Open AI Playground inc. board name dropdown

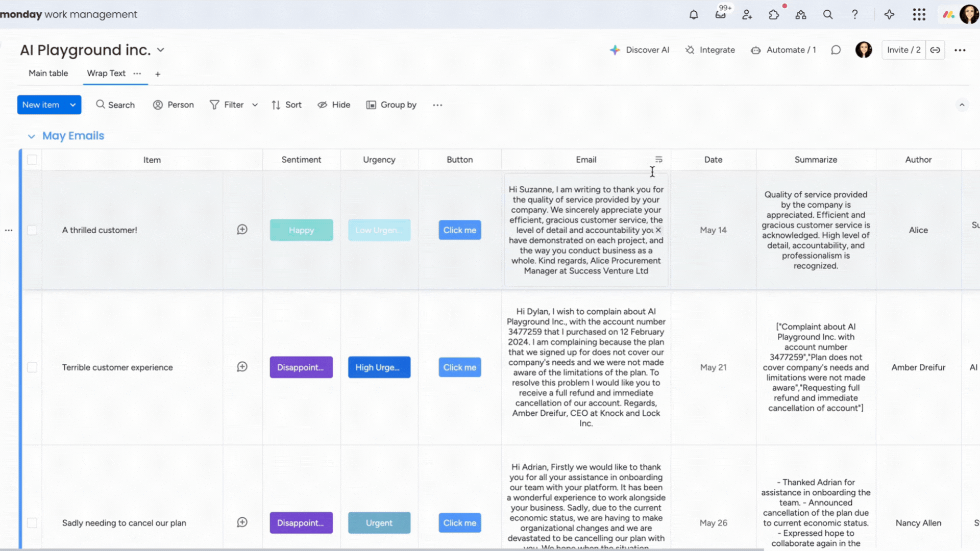[161, 50]
